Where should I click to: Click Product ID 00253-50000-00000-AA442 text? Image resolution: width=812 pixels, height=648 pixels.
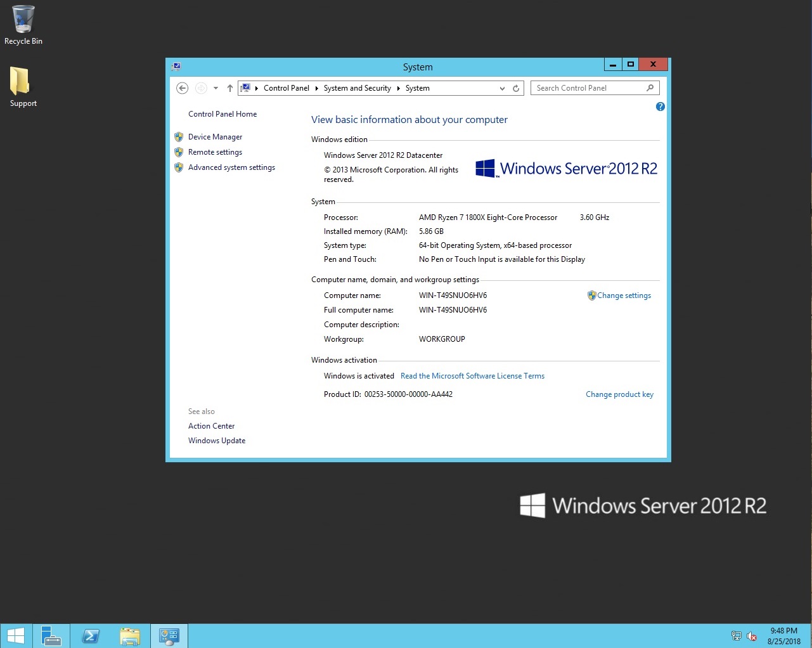[x=388, y=394]
